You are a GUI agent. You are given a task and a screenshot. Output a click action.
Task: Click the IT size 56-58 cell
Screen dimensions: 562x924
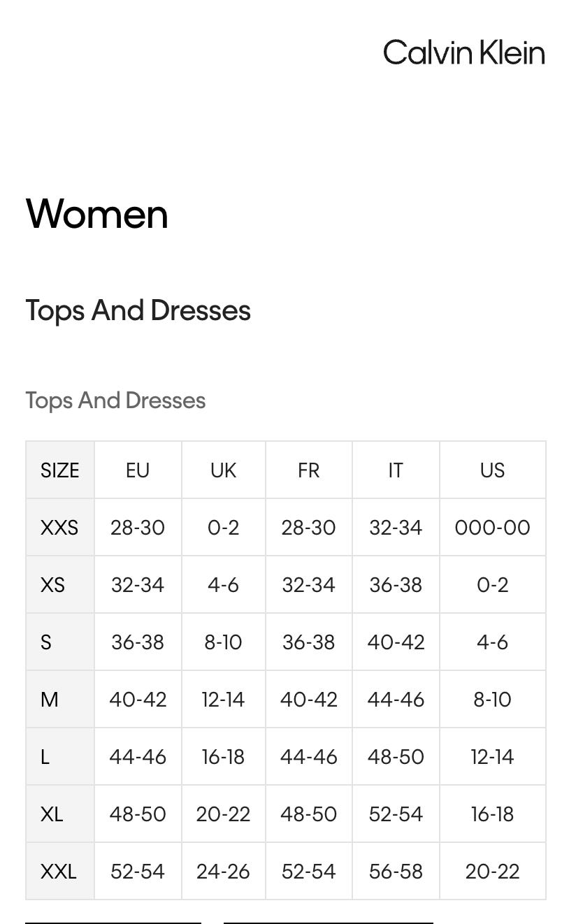(x=396, y=872)
